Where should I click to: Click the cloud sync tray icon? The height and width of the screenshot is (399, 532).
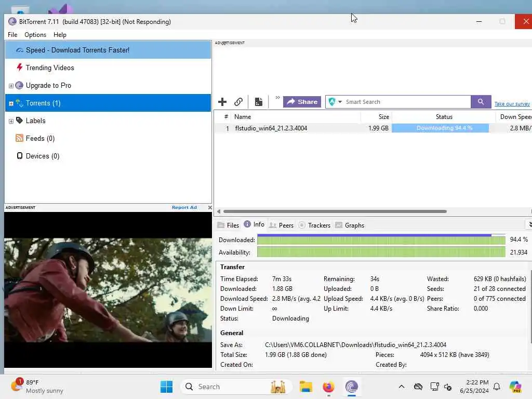pyautogui.click(x=418, y=387)
